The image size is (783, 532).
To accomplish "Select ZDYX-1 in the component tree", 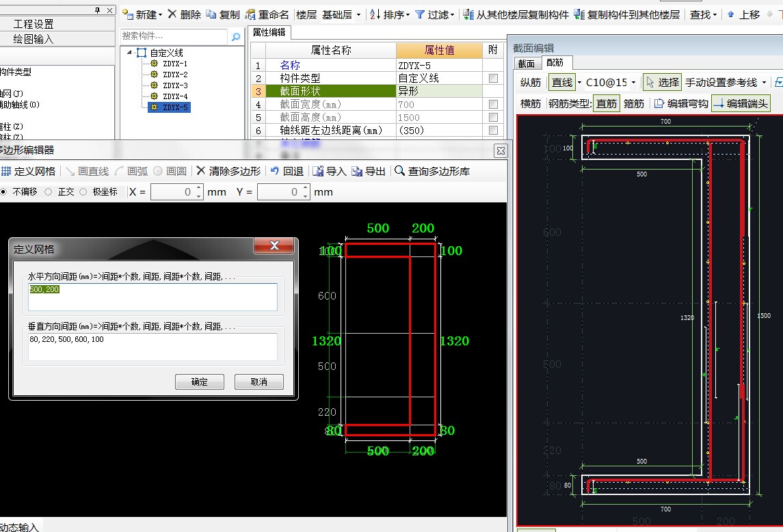I will (175, 64).
